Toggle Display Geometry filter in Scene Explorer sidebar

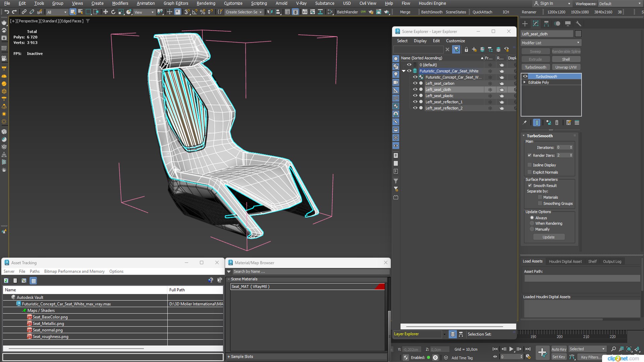[396, 59]
